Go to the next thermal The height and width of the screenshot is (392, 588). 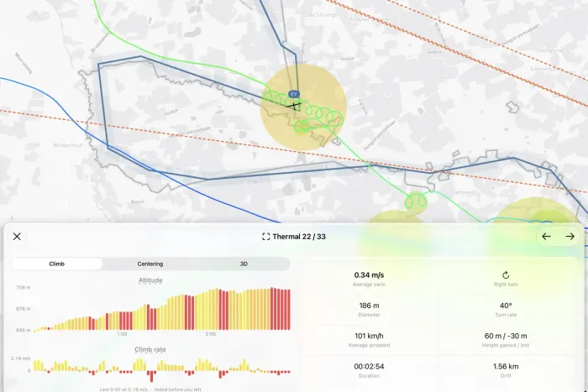point(570,237)
